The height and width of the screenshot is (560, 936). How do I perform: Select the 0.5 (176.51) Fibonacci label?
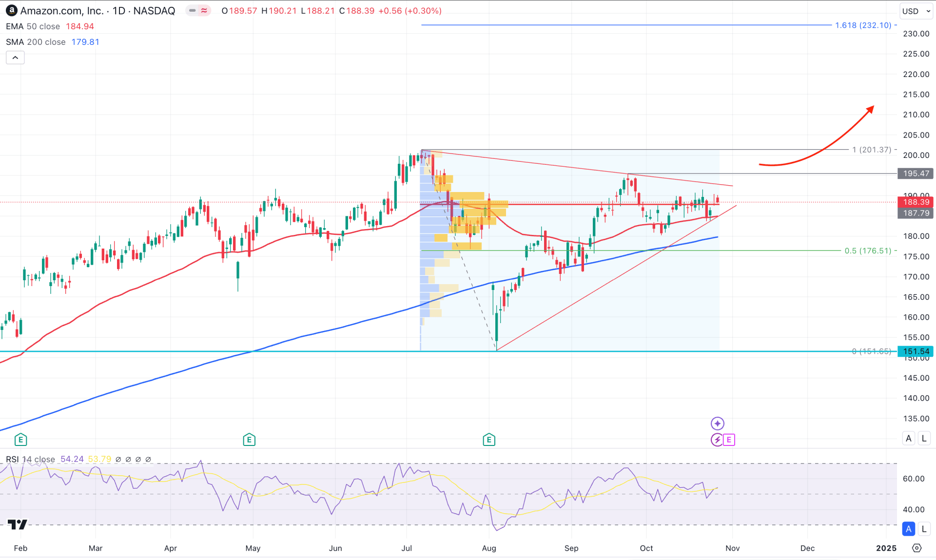tap(868, 251)
